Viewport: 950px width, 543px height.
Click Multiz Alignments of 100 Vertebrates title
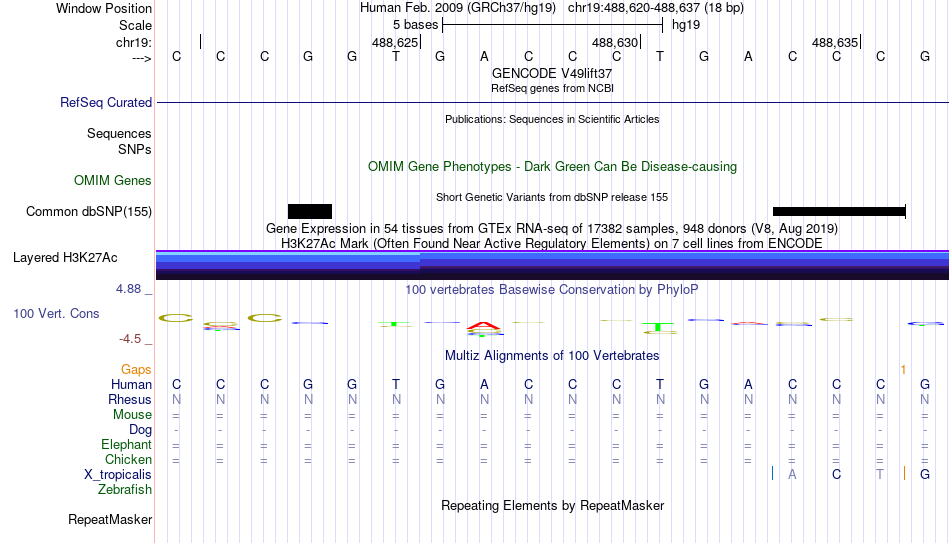552,356
